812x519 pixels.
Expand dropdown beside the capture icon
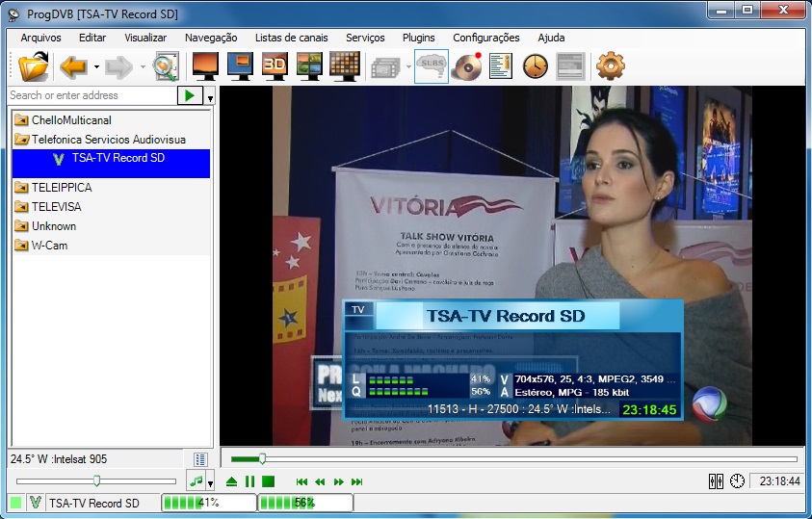pyautogui.click(x=408, y=67)
